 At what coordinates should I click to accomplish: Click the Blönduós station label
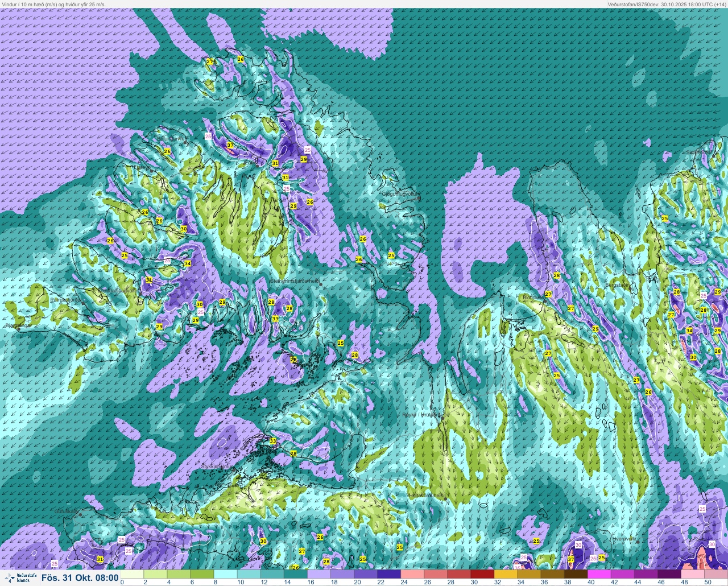pos(534,297)
